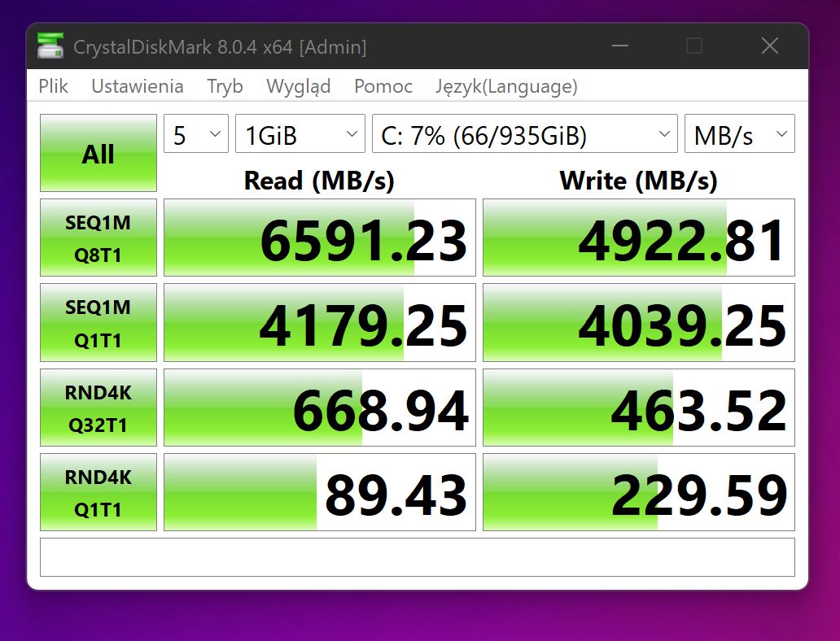Click the CrystalDiskMark app icon in title bar
The width and height of the screenshot is (840, 641).
[50, 46]
